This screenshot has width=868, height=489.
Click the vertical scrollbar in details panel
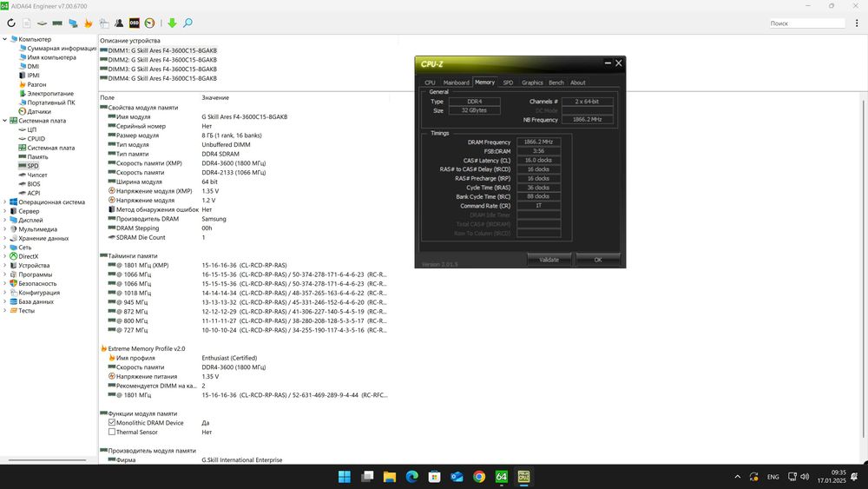[x=863, y=268]
